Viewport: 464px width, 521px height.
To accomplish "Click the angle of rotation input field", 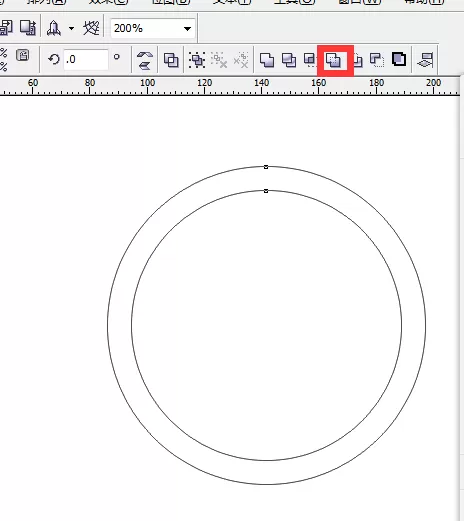I will pos(86,60).
